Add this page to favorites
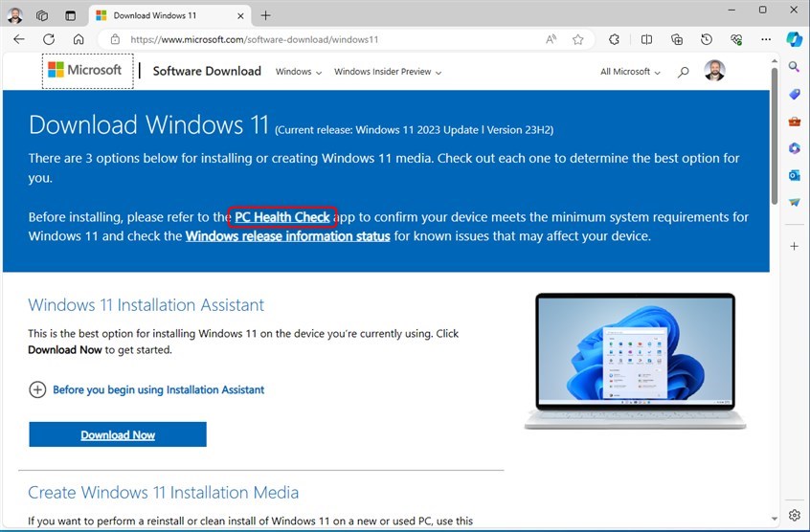 point(578,39)
